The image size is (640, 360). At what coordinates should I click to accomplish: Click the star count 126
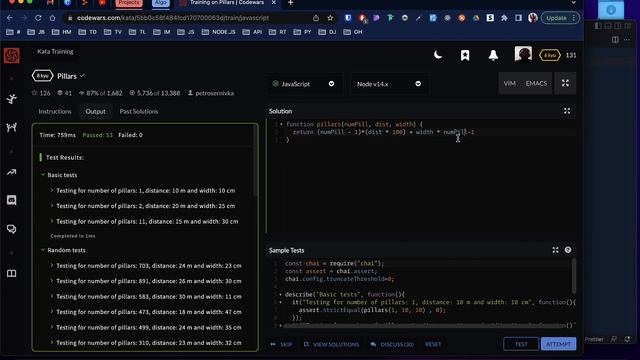[41, 93]
